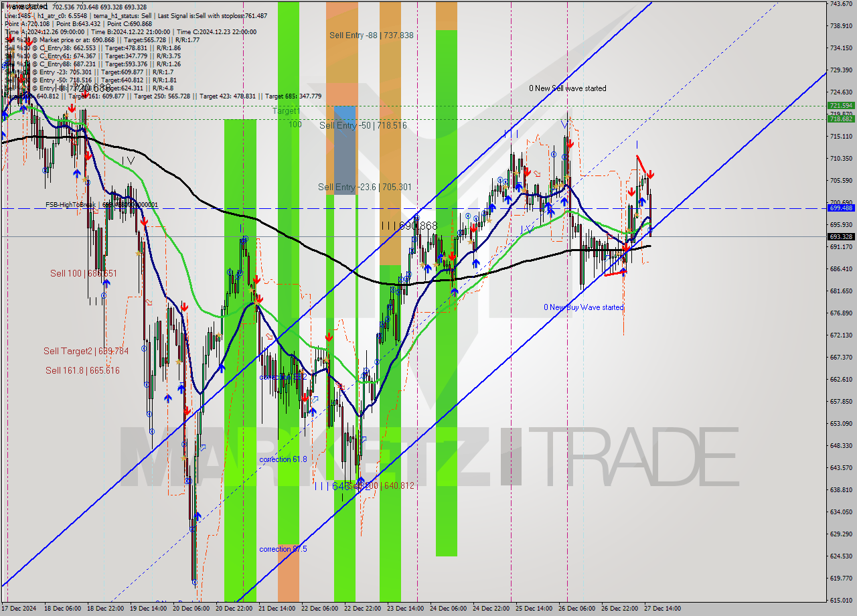Click the 'Sell Entry -23.6 | 705.301' label
857x616 pixels.
pos(365,187)
